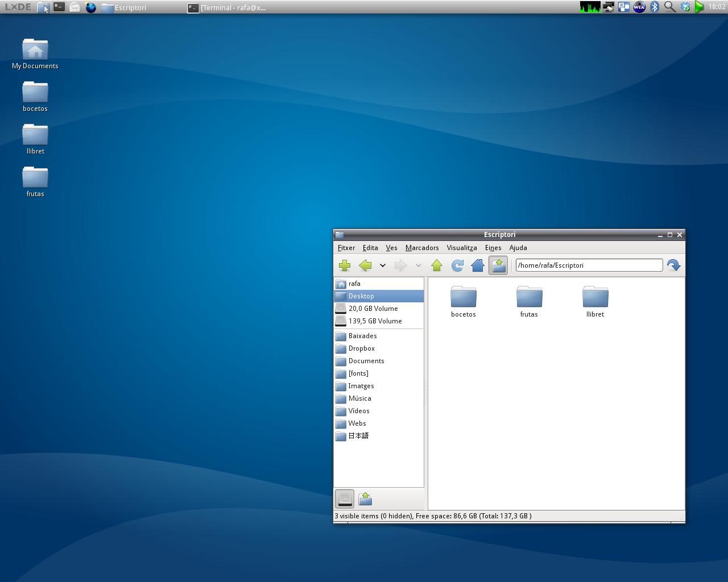Screen dimensions: 728x582
Task: Select llibret folder in file manager
Action: coord(595,302)
